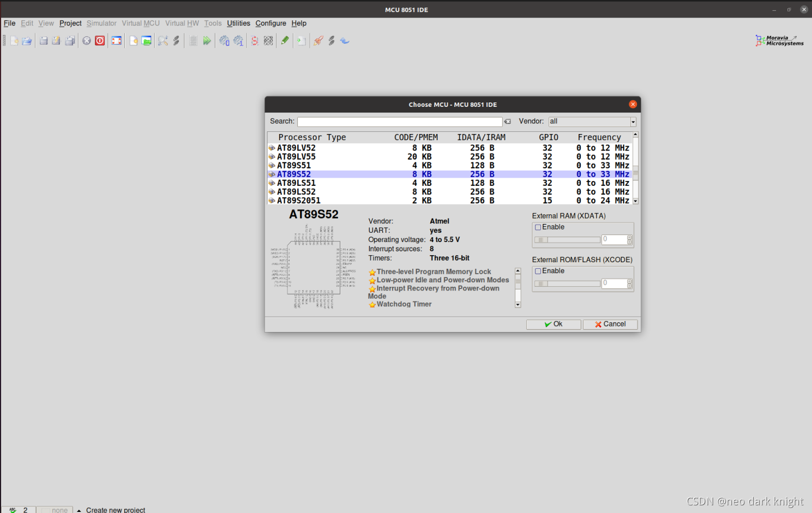Click the AT89S52 pinout diagram image

(x=314, y=267)
